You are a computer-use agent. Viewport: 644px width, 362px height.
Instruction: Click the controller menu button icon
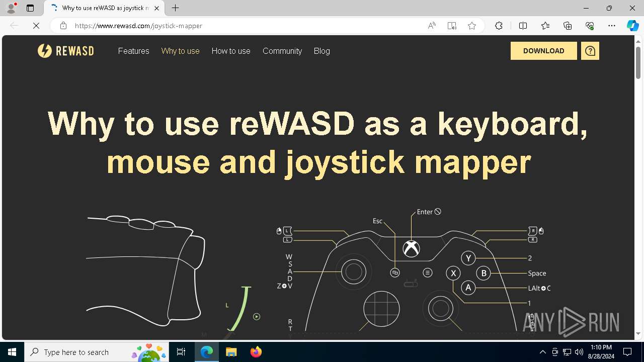[428, 273]
